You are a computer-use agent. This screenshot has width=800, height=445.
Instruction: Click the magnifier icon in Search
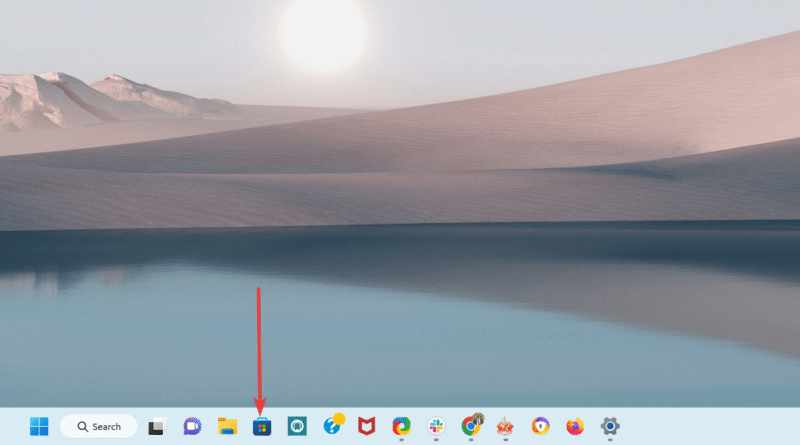click(82, 426)
